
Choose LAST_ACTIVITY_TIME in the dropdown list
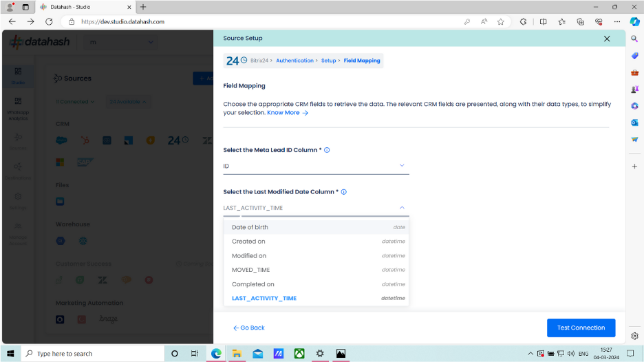tap(316, 298)
